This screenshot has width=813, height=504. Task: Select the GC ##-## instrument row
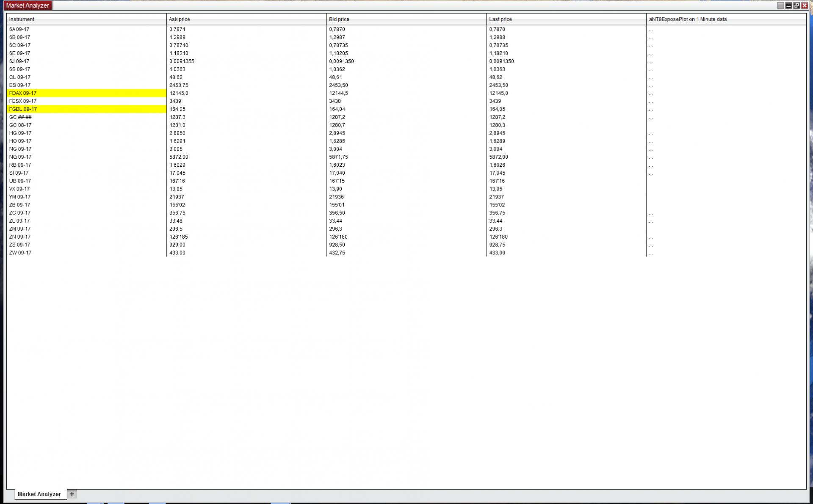(x=20, y=117)
